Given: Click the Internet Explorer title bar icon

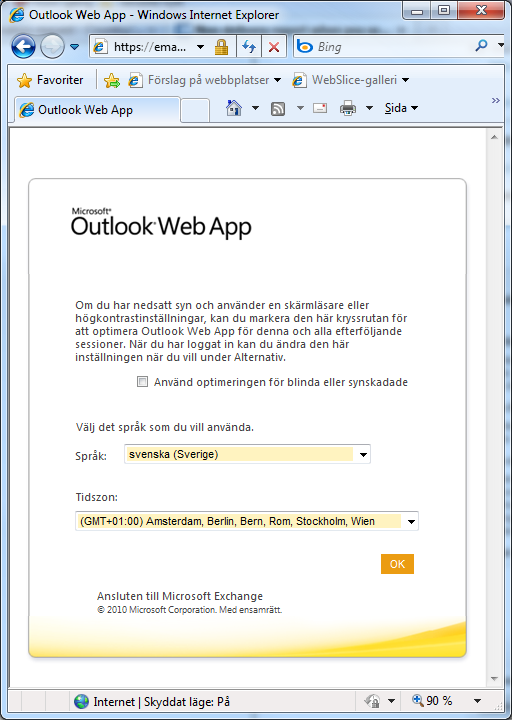Looking at the screenshot, I should point(17,15).
